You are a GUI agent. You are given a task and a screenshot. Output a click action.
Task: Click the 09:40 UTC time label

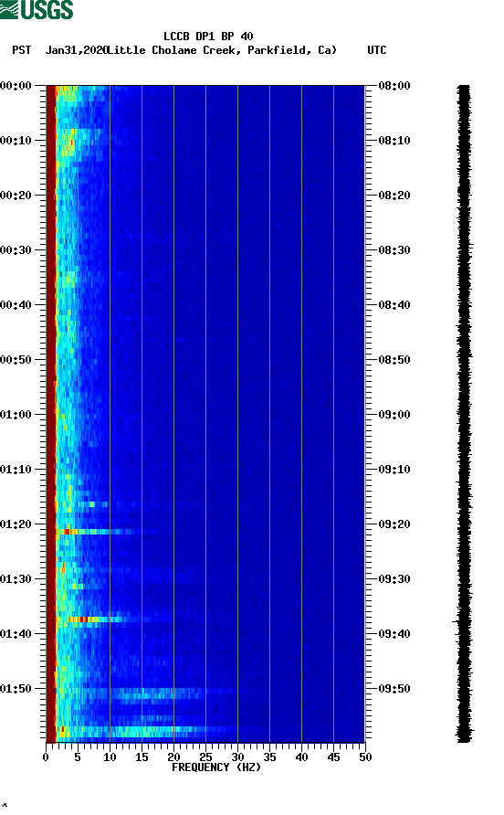[x=394, y=634]
